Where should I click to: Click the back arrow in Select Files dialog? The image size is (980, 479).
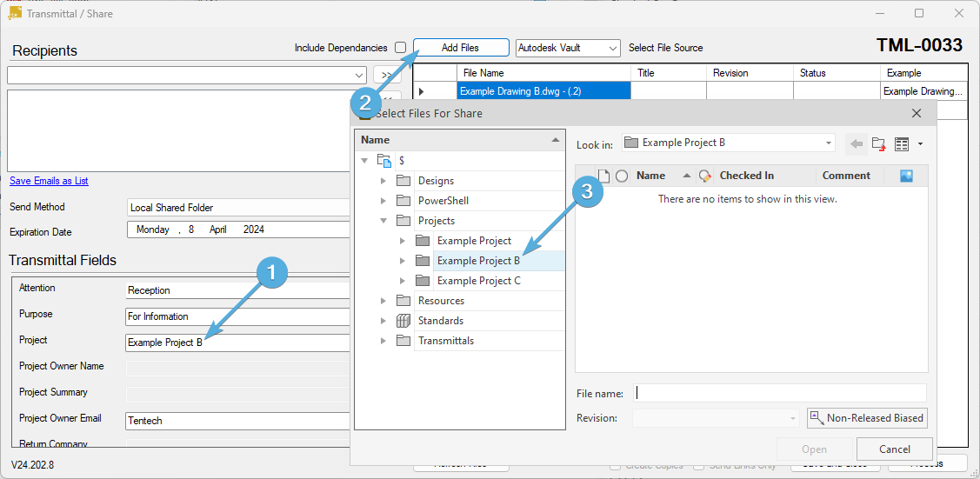click(x=857, y=143)
